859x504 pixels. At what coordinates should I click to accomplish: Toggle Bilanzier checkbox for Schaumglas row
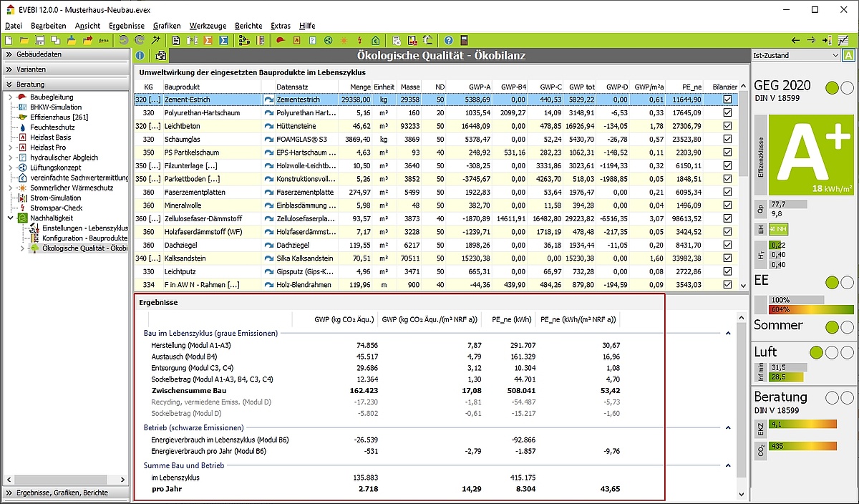click(727, 139)
